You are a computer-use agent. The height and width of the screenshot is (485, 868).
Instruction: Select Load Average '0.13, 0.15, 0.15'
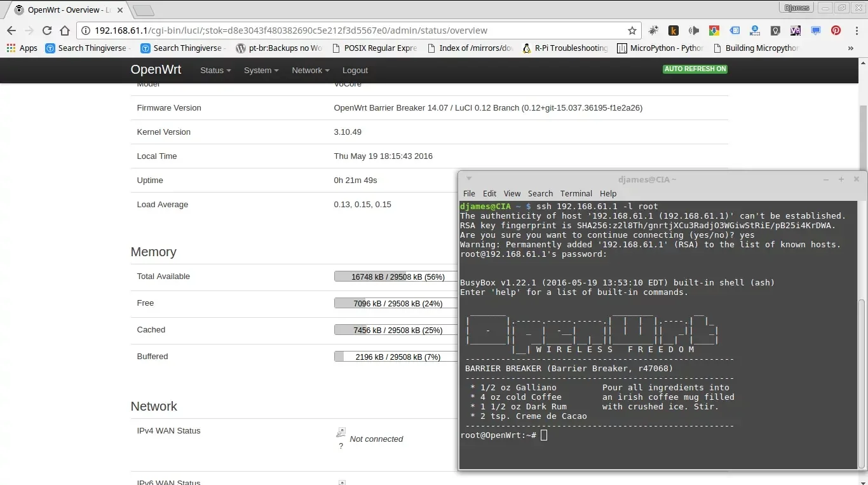coord(362,205)
